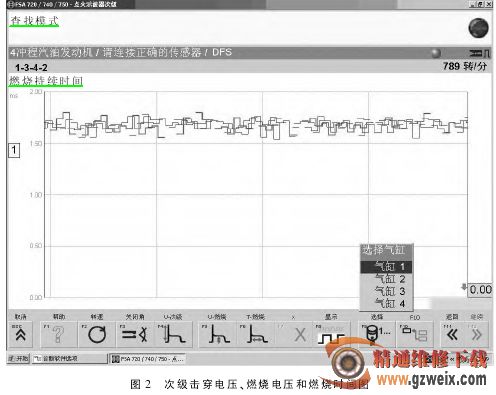Open the F9 cylinder selection dropdown
Screen dimensions: 496x395
377,334
